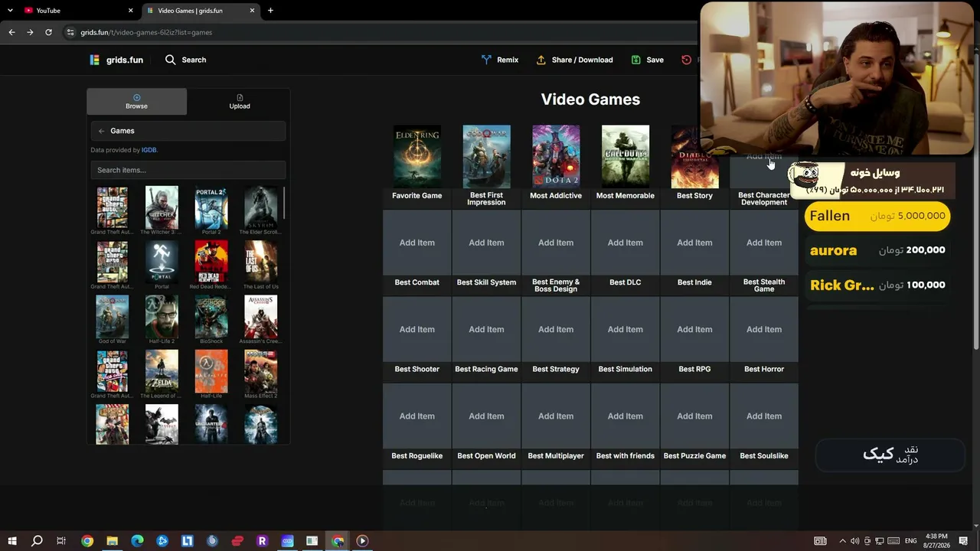This screenshot has height=551, width=980.
Task: Open the tab search dropdown
Action: click(10, 11)
